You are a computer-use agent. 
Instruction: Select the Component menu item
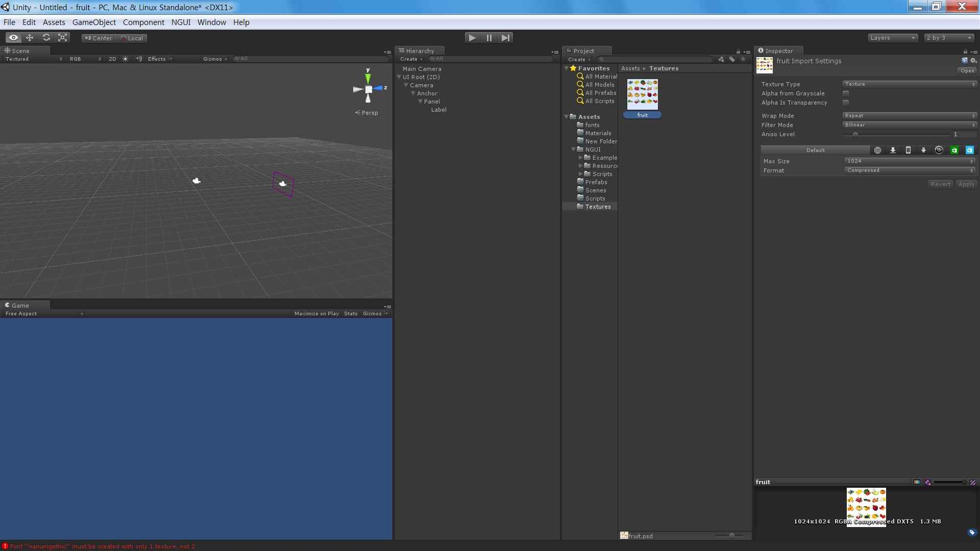(143, 22)
